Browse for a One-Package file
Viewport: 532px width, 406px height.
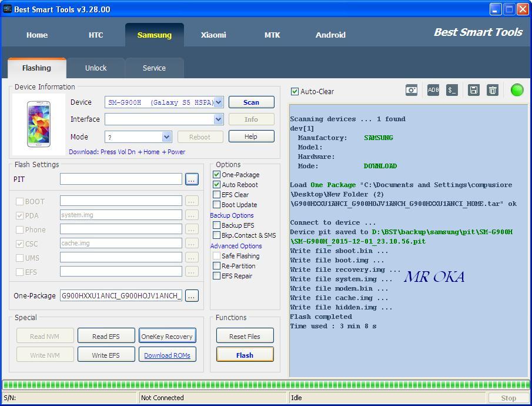pyautogui.click(x=192, y=296)
